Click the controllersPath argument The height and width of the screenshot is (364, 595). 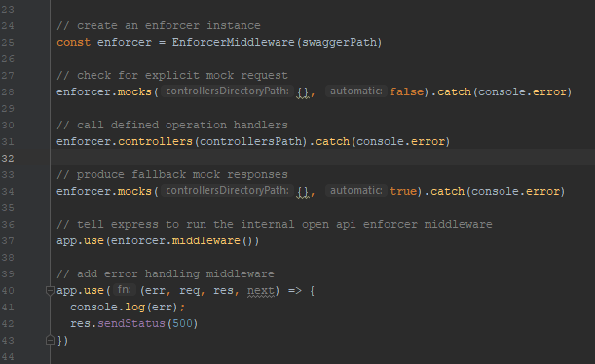click(x=250, y=141)
